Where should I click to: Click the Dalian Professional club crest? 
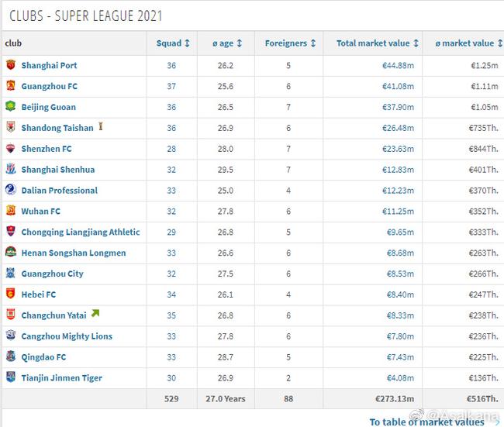pos(11,190)
